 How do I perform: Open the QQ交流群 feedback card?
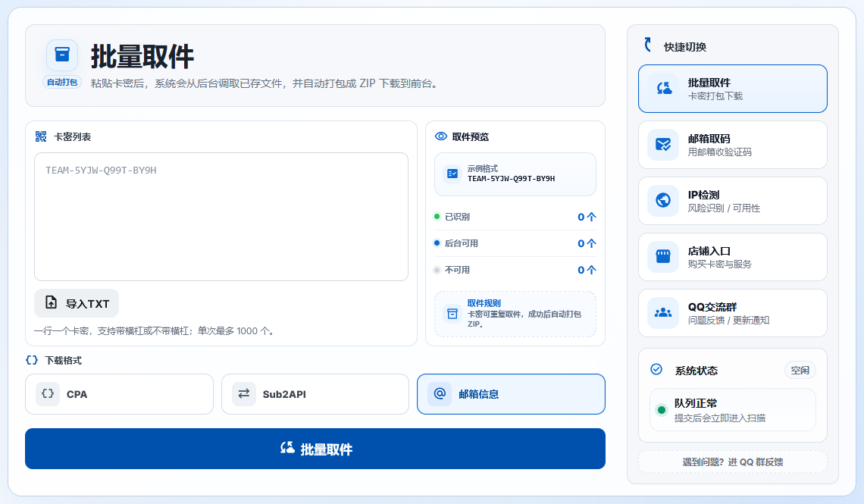click(x=733, y=313)
